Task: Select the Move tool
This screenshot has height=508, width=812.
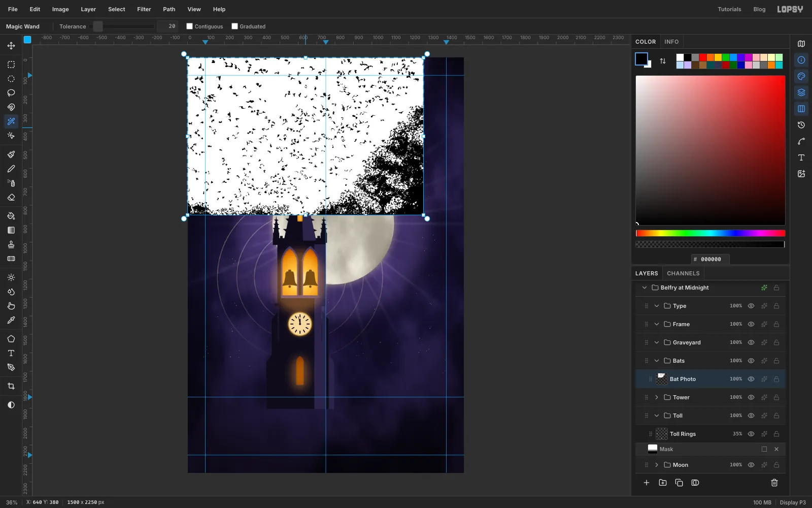Action: click(x=11, y=46)
